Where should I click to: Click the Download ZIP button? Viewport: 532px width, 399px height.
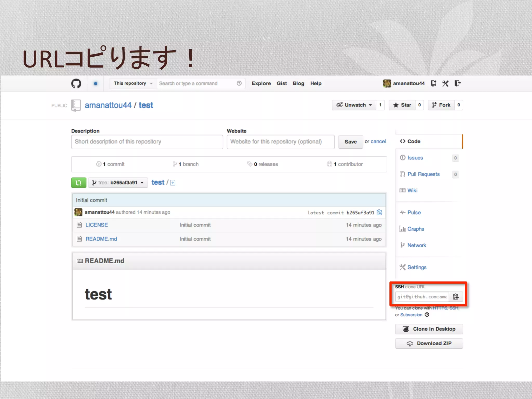[x=429, y=343]
